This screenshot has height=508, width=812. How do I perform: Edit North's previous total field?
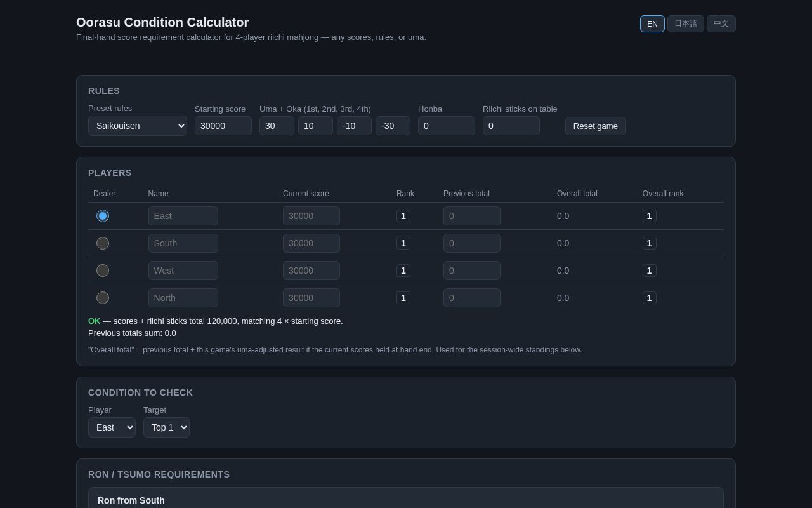coord(472,298)
